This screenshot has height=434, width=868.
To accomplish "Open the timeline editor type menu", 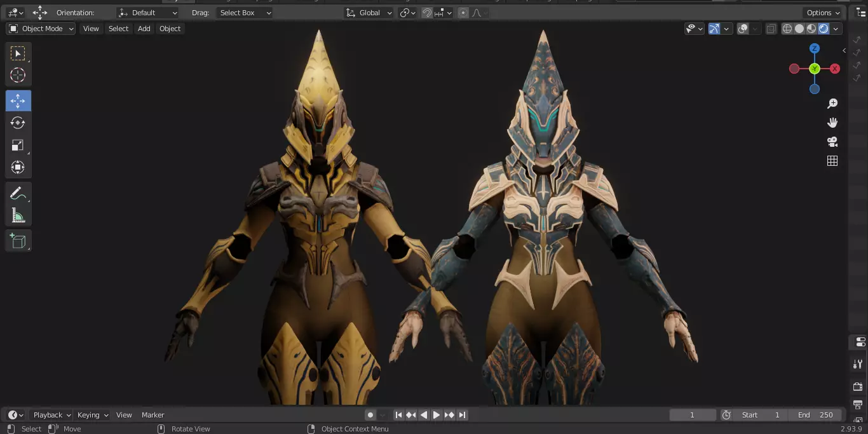I will point(15,415).
